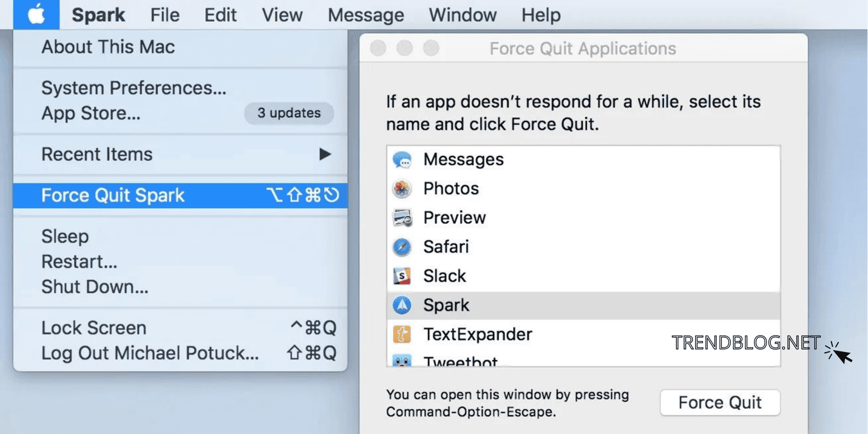Screen dimensions: 868x434
Task: Click the 3 updates badge
Action: 289,113
